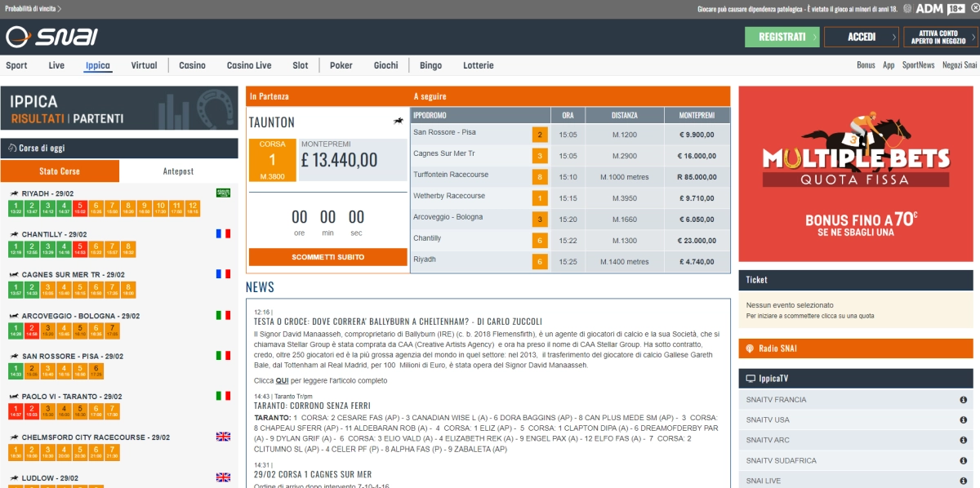This screenshot has height=488, width=980.
Task: Click the SNAI logo in the header
Action: (51, 37)
